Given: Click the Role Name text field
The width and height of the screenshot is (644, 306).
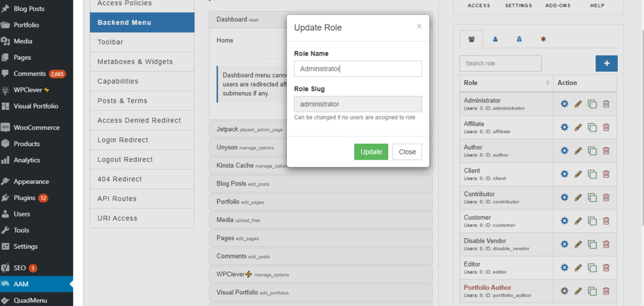Looking at the screenshot, I should pos(358,69).
